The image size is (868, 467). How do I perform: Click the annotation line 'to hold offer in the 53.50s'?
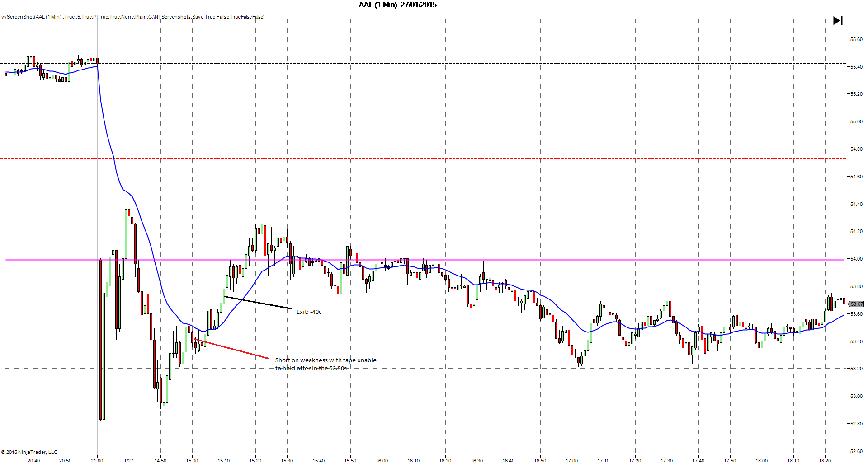[x=311, y=369]
